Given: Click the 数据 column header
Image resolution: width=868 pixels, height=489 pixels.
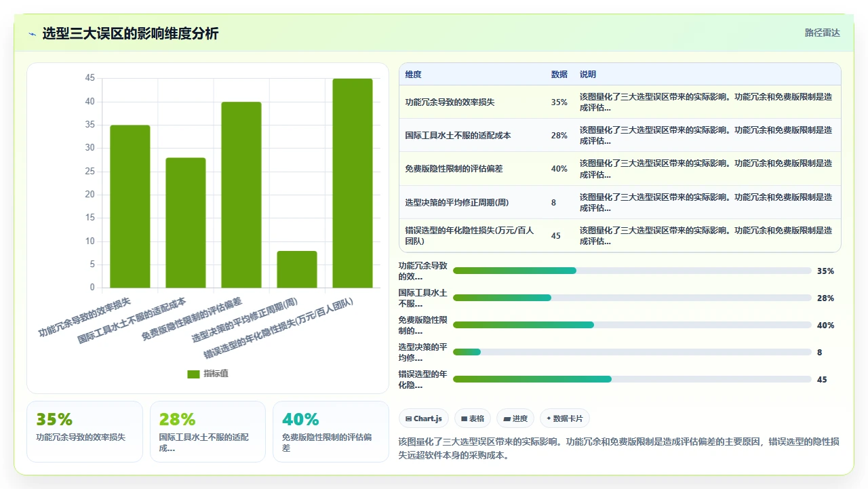Looking at the screenshot, I should tap(559, 75).
